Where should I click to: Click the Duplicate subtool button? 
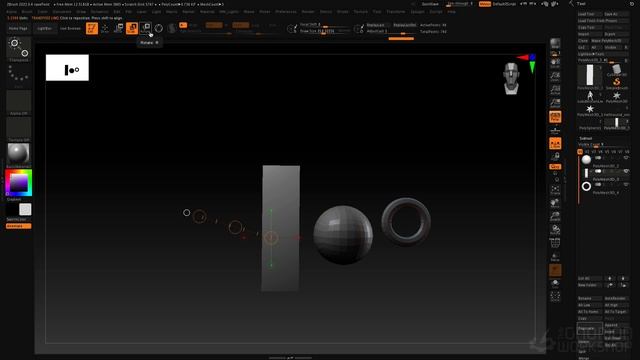[x=590, y=328]
